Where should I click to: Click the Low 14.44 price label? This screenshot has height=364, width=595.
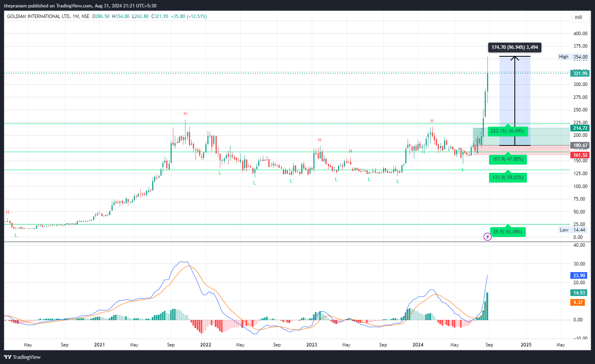tap(573, 230)
